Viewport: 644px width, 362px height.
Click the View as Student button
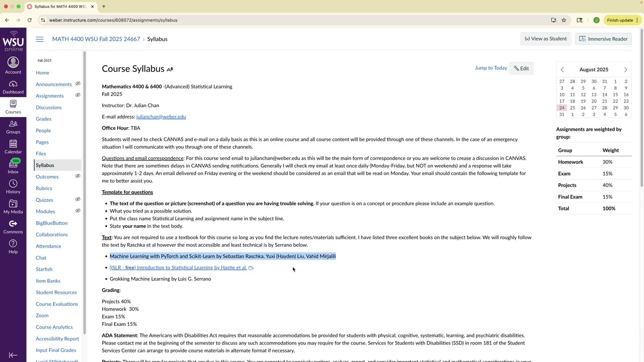pyautogui.click(x=545, y=39)
